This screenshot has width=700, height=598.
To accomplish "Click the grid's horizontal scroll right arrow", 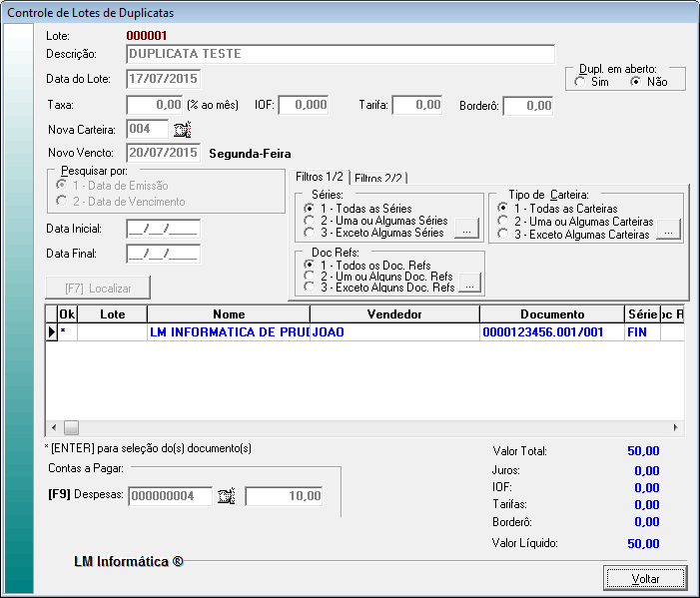I will click(x=677, y=427).
